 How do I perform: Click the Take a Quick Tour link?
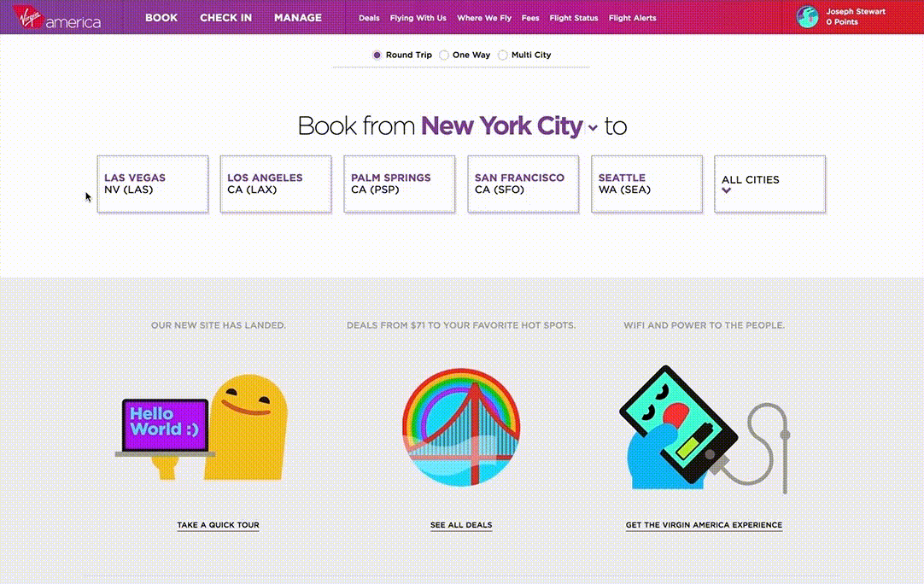point(218,525)
